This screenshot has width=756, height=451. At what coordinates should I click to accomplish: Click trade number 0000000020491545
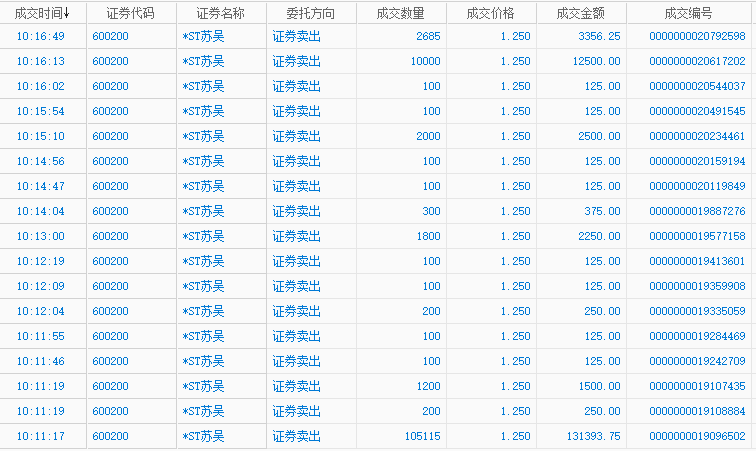click(697, 111)
